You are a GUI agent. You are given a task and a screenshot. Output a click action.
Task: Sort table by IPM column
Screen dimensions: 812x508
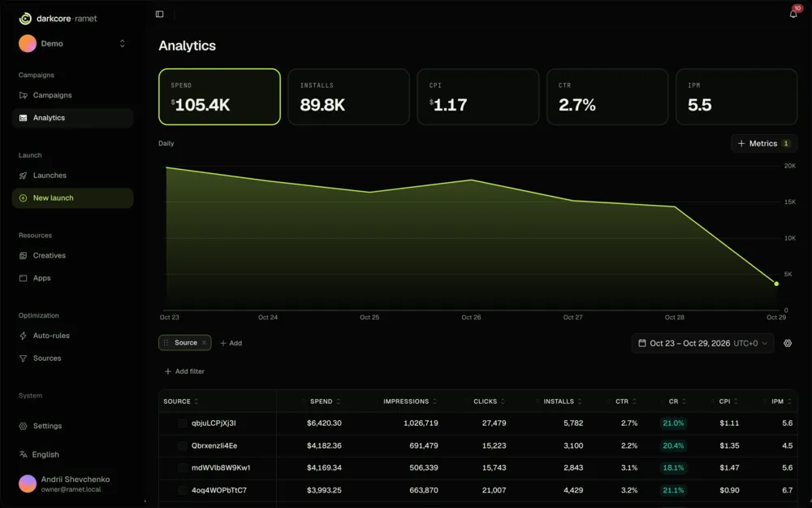(x=781, y=402)
